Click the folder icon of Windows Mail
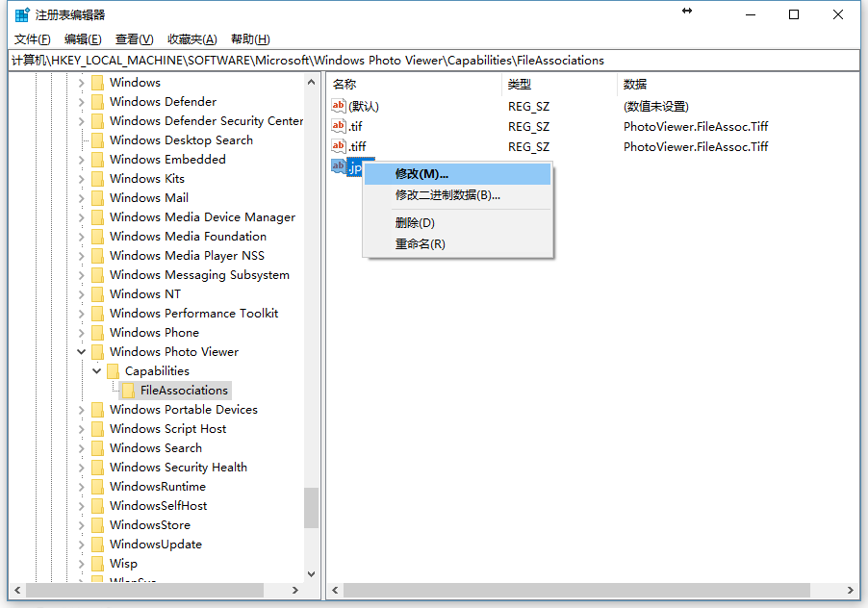 click(97, 198)
